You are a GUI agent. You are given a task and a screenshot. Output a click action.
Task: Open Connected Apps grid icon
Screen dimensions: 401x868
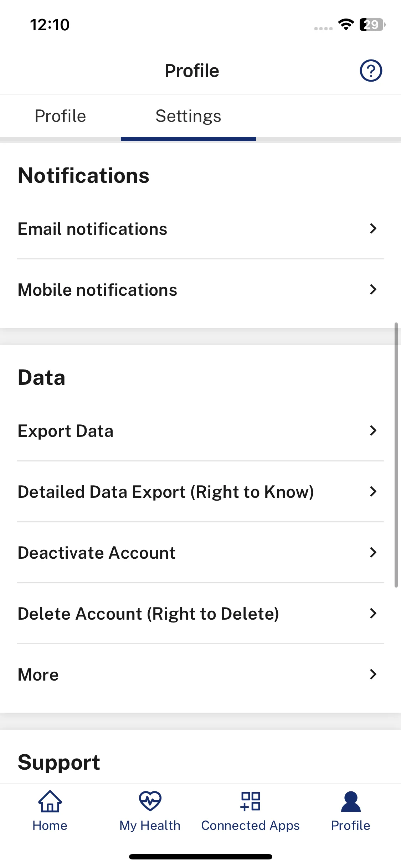[x=251, y=801]
